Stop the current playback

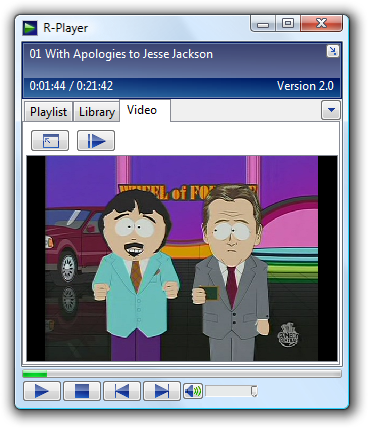(x=82, y=391)
